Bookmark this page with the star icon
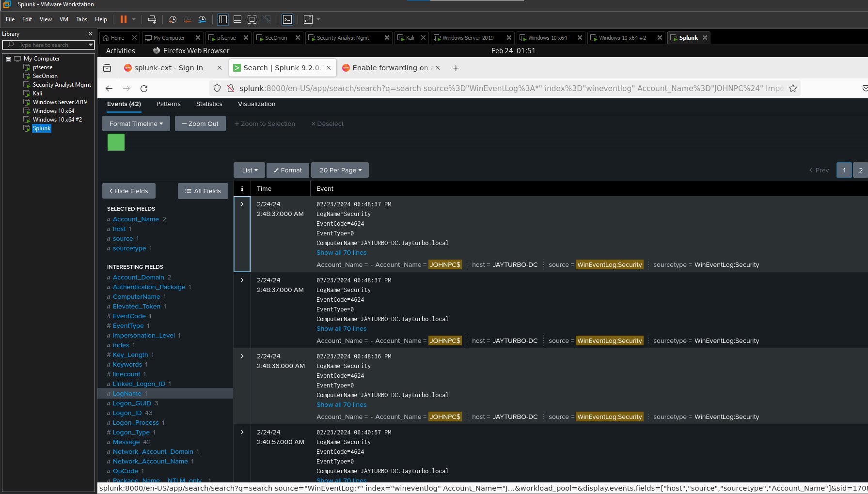This screenshot has width=868, height=494. coord(793,88)
